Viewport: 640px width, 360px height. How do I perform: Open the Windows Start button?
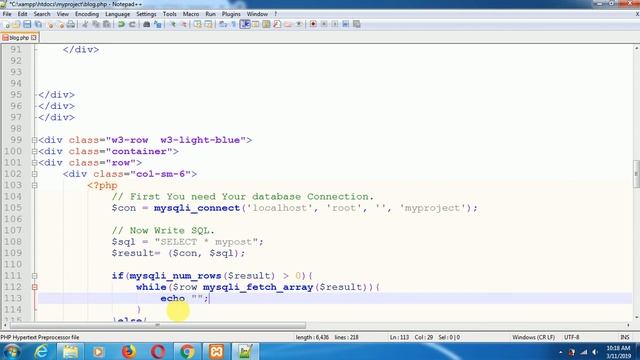pos(11,351)
